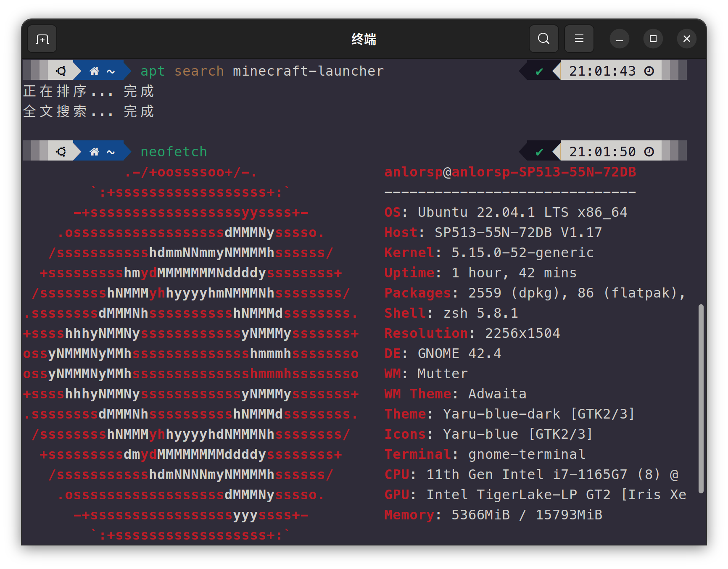Click the WM Theme value 'Adwaita'
Viewport: 728px width, 569px height.
[x=497, y=394]
